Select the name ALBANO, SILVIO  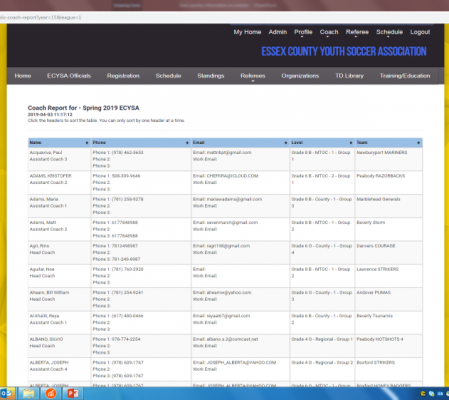point(46,339)
